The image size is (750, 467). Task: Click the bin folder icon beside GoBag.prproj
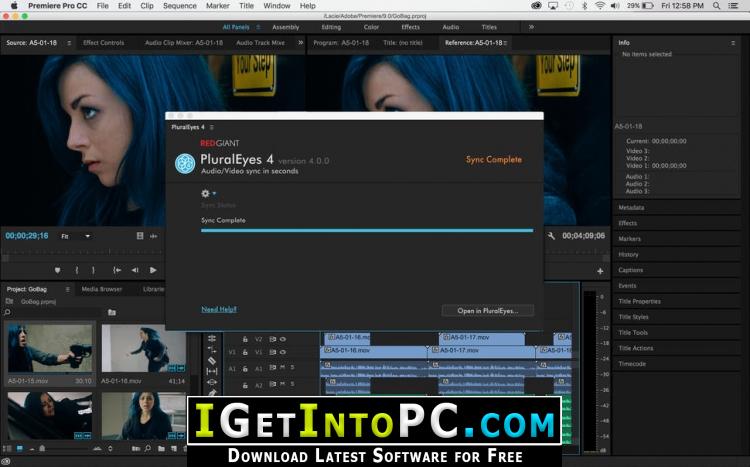(x=9, y=301)
